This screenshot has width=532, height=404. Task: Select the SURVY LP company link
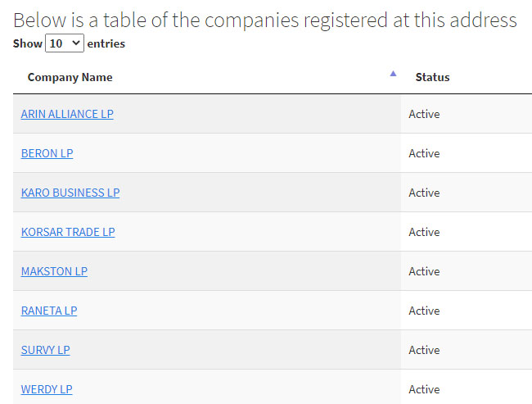tap(45, 350)
